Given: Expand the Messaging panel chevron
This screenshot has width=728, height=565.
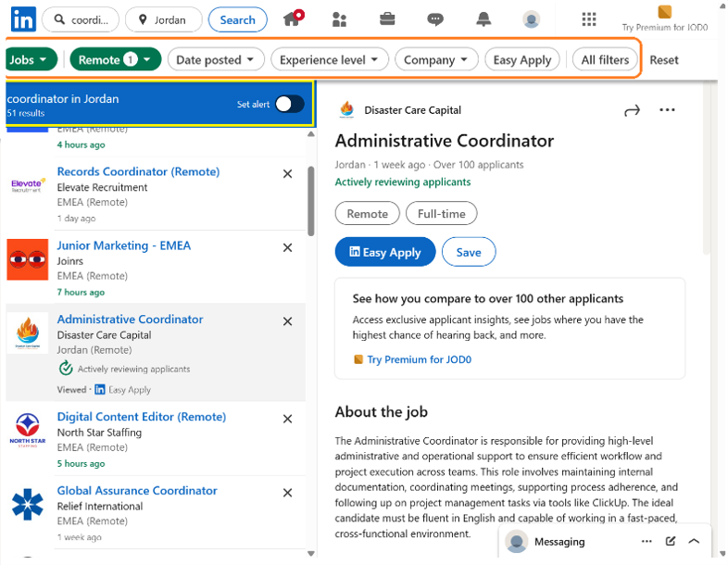Looking at the screenshot, I should [x=694, y=541].
